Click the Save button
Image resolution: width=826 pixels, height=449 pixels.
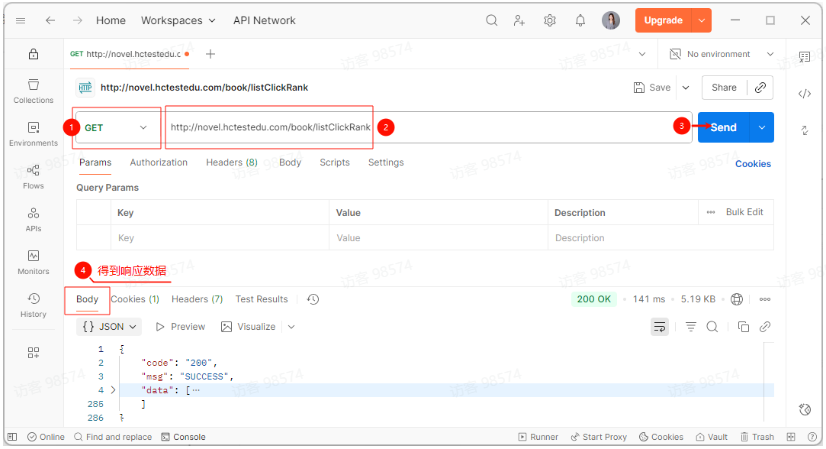point(652,87)
